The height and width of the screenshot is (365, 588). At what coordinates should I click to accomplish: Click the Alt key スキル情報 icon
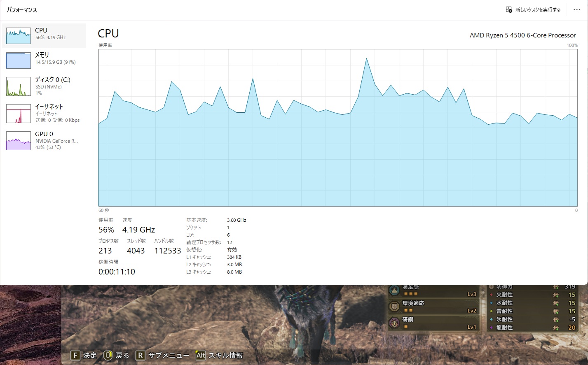(x=201, y=356)
